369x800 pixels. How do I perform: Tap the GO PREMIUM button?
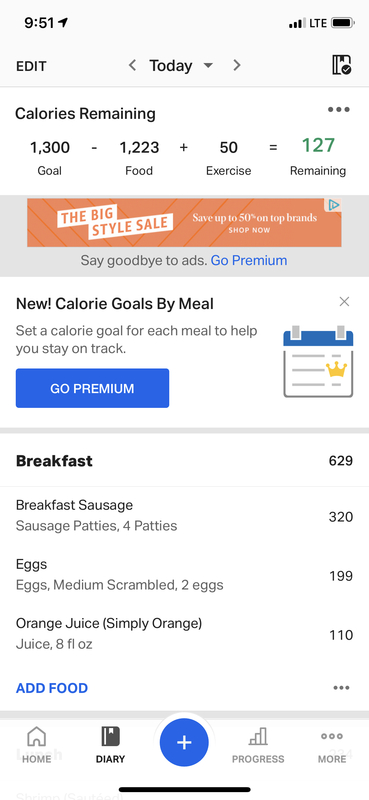(92, 388)
